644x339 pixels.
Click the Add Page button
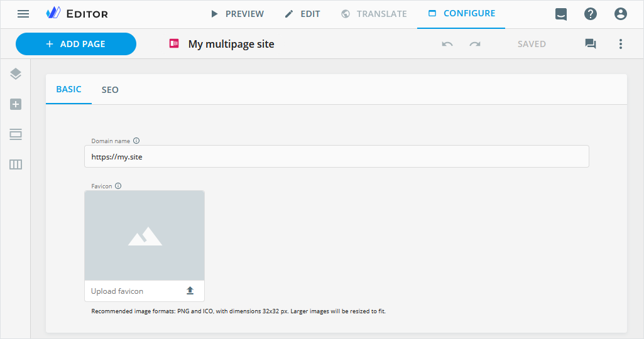(x=76, y=44)
